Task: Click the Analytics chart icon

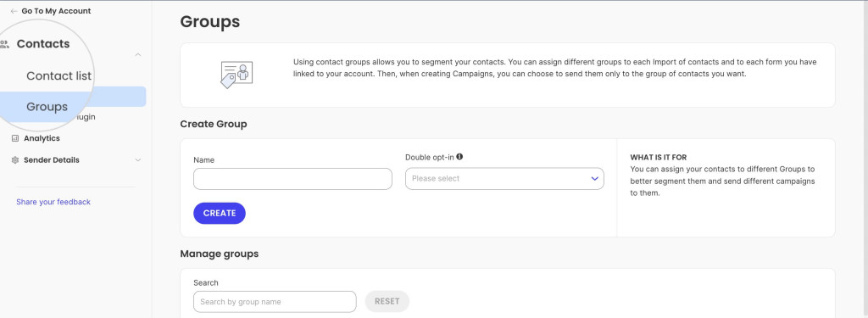Action: tap(15, 138)
